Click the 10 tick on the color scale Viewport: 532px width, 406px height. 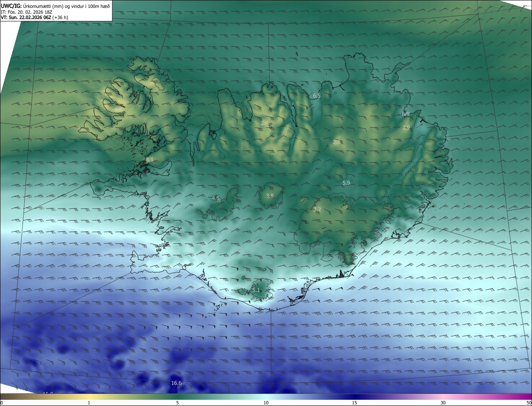point(266,403)
